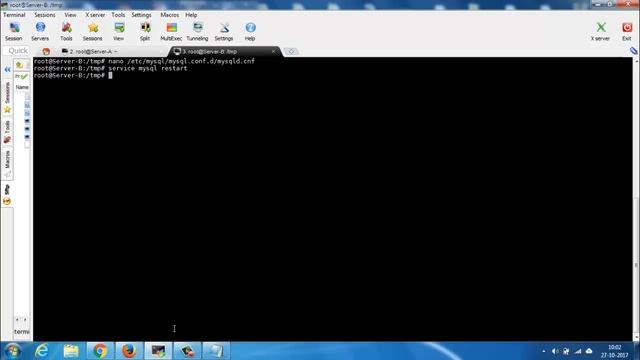Launch the MultiExec toolbar icon

tap(171, 31)
